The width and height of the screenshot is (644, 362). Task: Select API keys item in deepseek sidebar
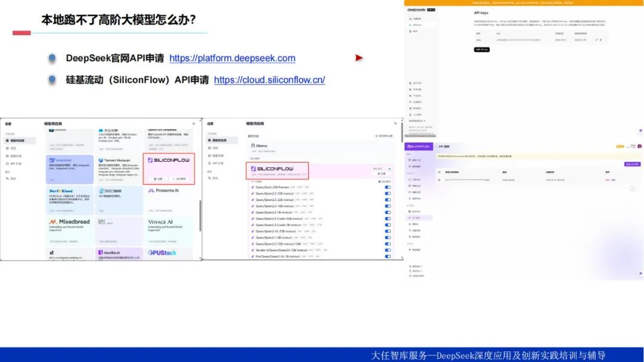coord(420,25)
